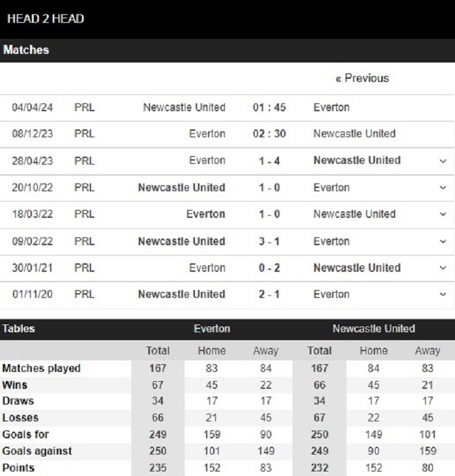Click the 01 : 45 kickoff time
Viewport: 455px width, 476px height.
pos(269,107)
